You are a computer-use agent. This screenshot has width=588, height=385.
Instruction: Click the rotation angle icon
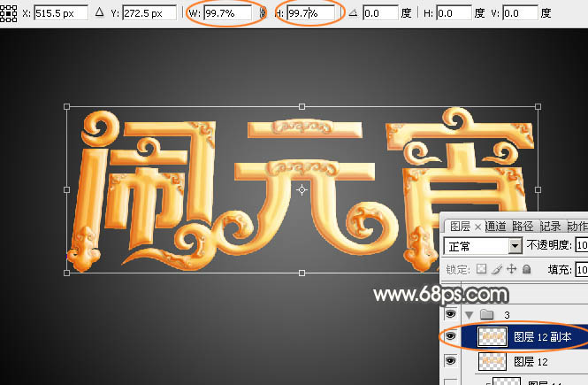353,13
